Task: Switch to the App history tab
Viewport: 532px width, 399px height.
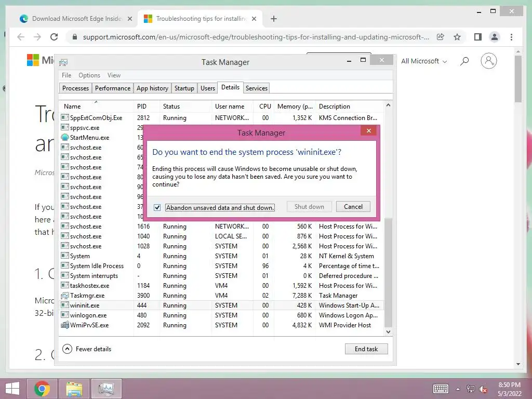Action: tap(152, 88)
